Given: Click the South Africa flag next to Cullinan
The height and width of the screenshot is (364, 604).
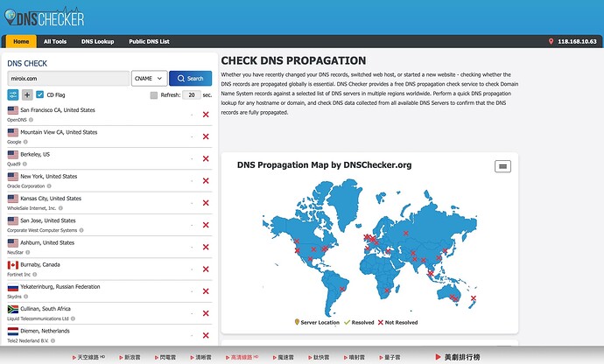Looking at the screenshot, I should [x=13, y=309].
